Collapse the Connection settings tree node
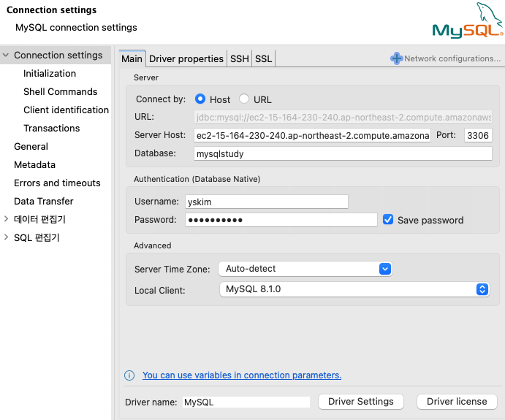Image resolution: width=505 pixels, height=420 pixels. coord(6,56)
